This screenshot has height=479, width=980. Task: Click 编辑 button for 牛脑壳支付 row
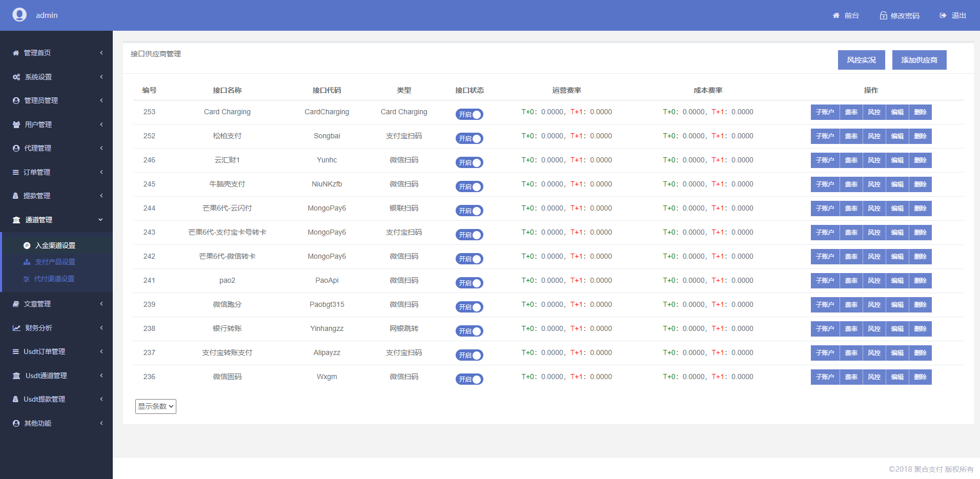(x=897, y=184)
